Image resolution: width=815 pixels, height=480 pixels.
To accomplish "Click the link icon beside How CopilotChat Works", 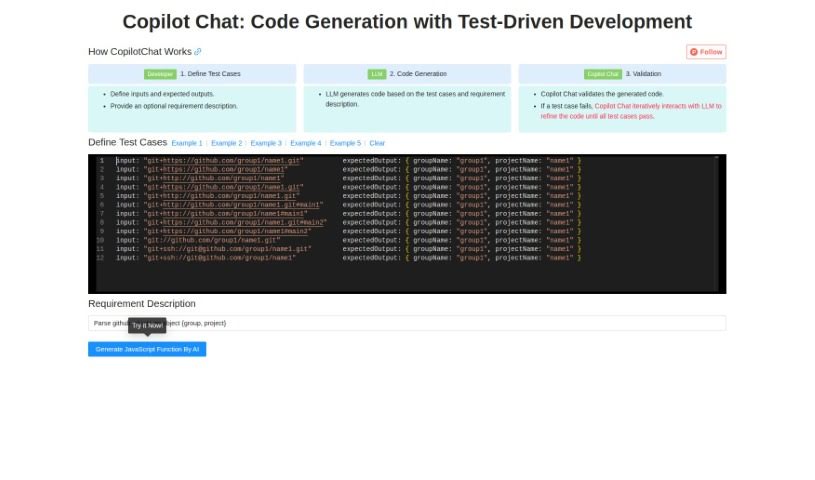I will tap(198, 51).
